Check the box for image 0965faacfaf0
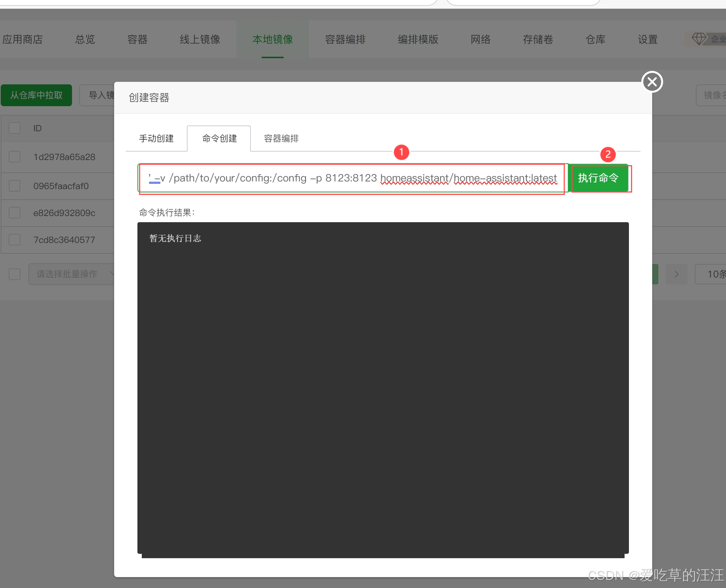This screenshot has width=726, height=588. [15, 186]
